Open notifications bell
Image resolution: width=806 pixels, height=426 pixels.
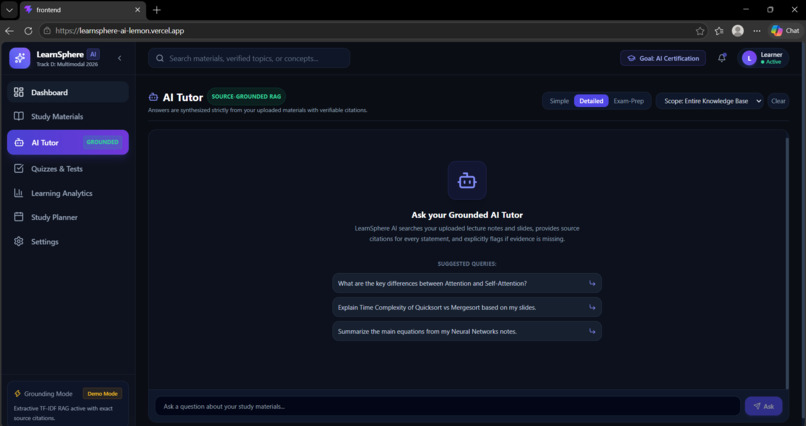pyautogui.click(x=722, y=58)
